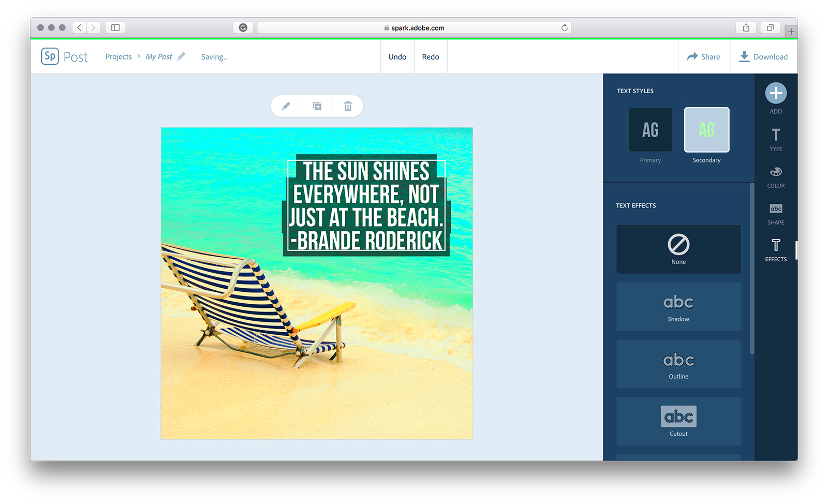Apply the Cutout text effect
The image size is (828, 504).
tap(678, 421)
